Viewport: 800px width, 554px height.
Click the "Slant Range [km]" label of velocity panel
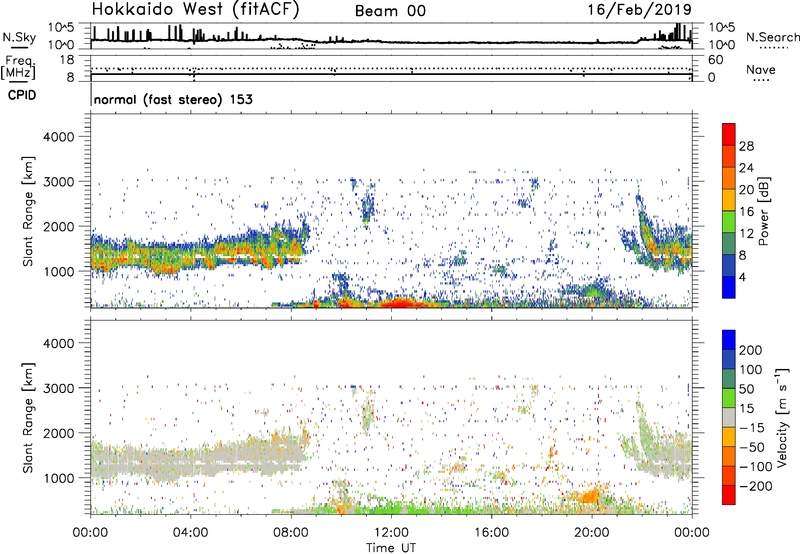[x=28, y=418]
